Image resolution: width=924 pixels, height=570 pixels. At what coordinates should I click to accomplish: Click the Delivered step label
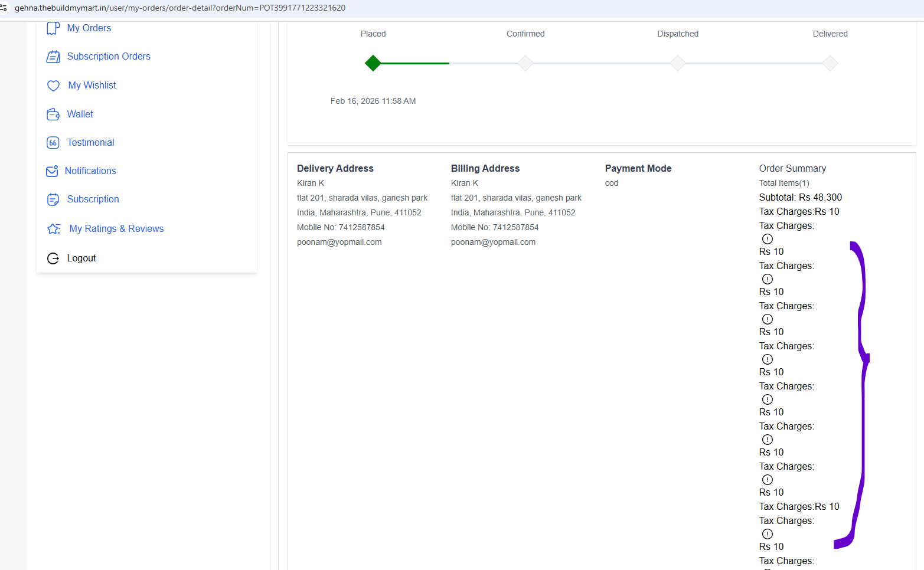(x=830, y=34)
